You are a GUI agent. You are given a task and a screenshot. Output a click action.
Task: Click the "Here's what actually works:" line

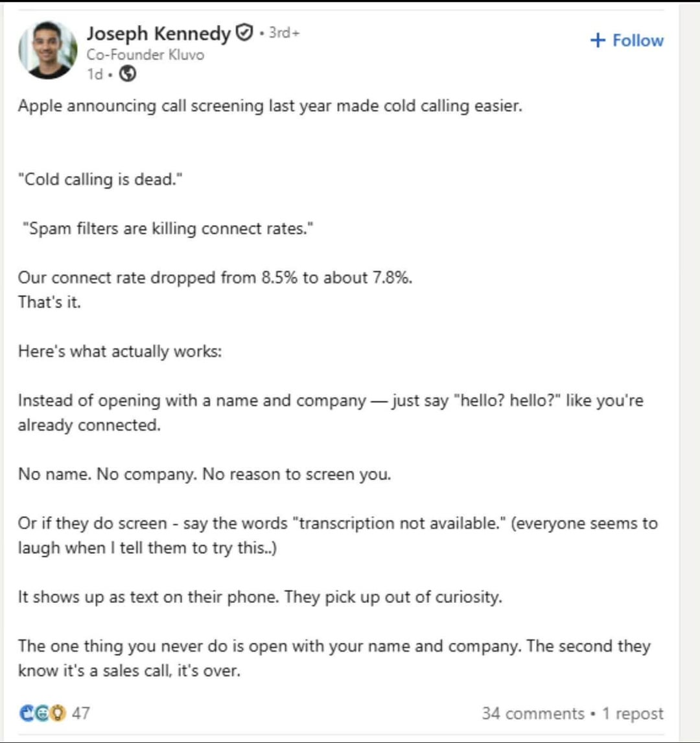[120, 351]
